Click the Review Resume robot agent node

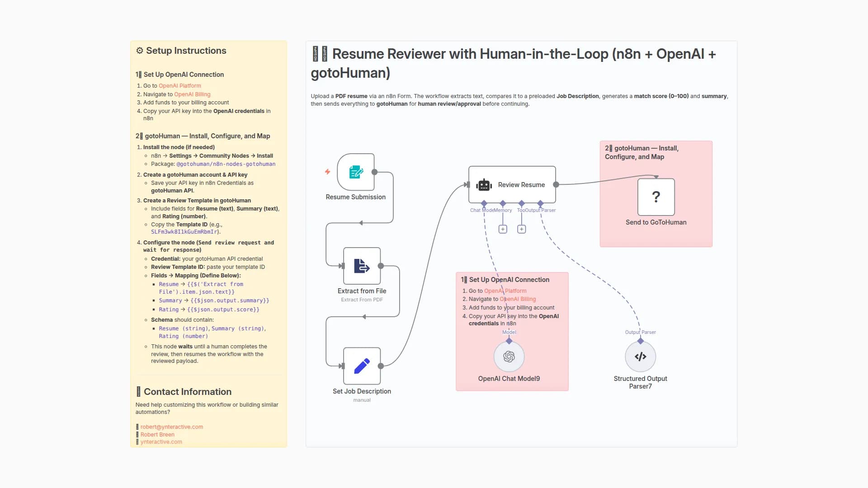[512, 184]
